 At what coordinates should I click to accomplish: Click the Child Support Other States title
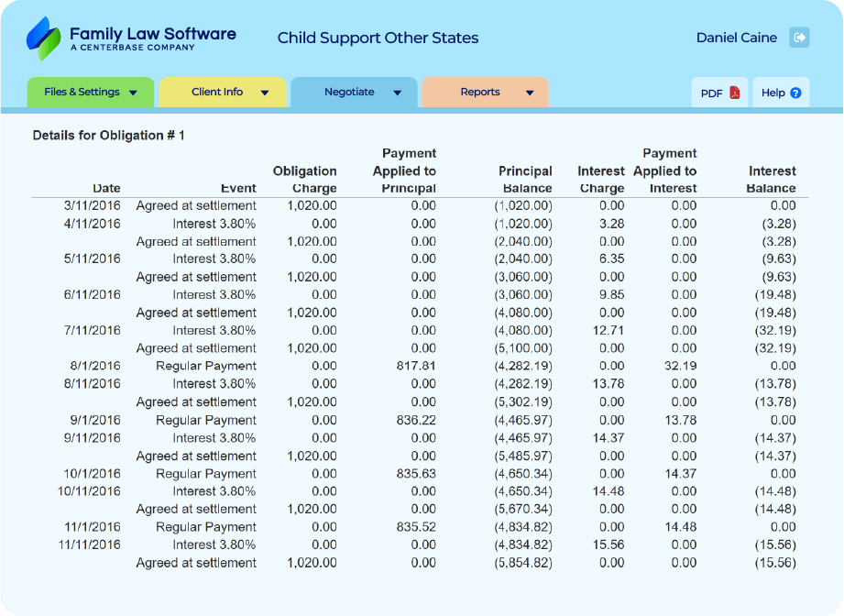click(378, 38)
